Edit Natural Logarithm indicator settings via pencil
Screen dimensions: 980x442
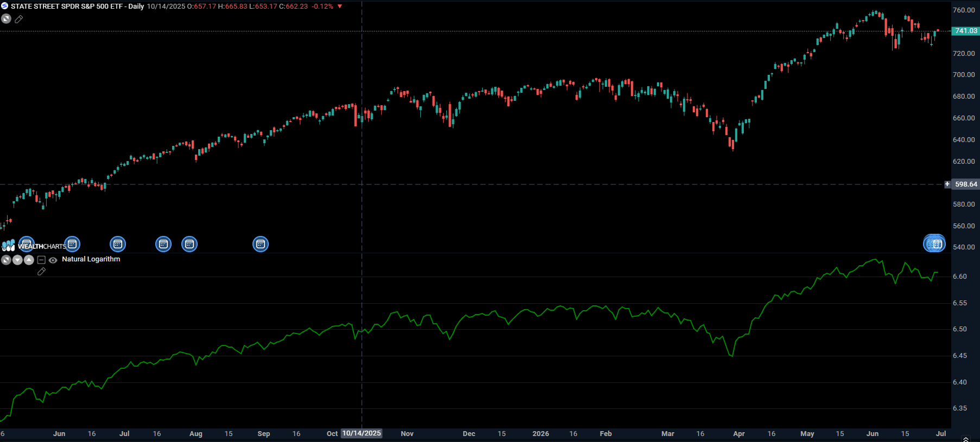point(41,272)
